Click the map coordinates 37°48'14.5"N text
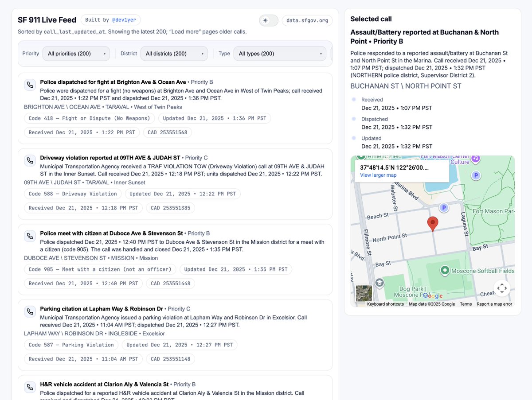 (x=395, y=167)
